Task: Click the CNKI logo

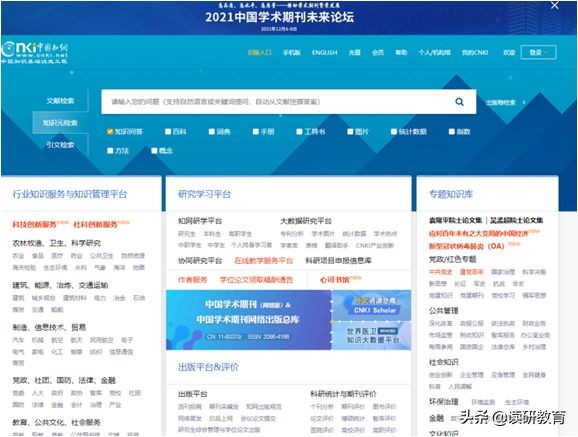Action: [34, 52]
